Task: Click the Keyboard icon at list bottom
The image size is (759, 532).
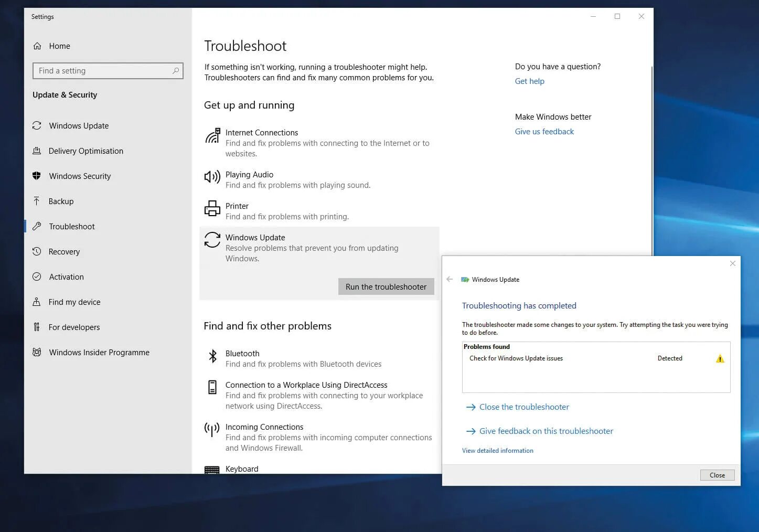Action: coord(212,470)
